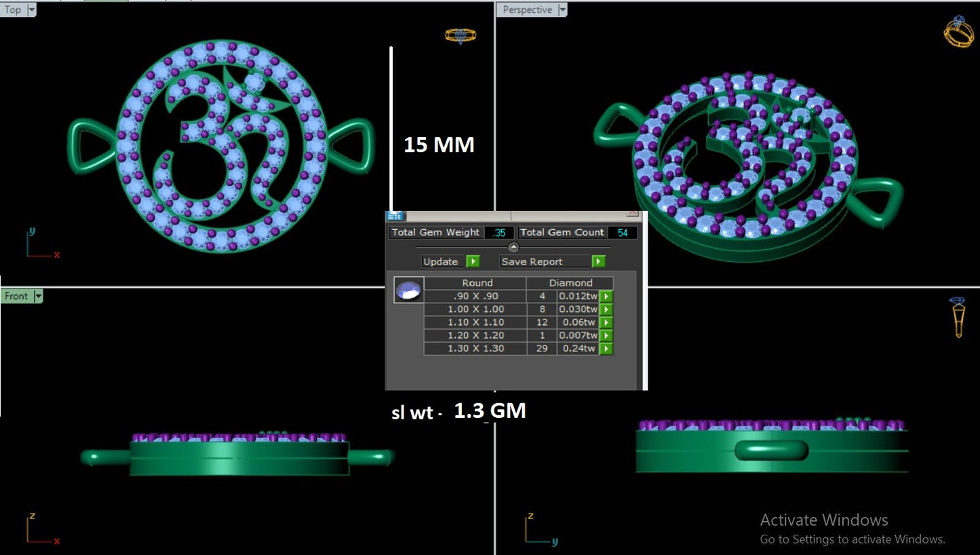The image size is (980, 555).
Task: Click the 0.012tw weight cell
Action: [x=578, y=296]
